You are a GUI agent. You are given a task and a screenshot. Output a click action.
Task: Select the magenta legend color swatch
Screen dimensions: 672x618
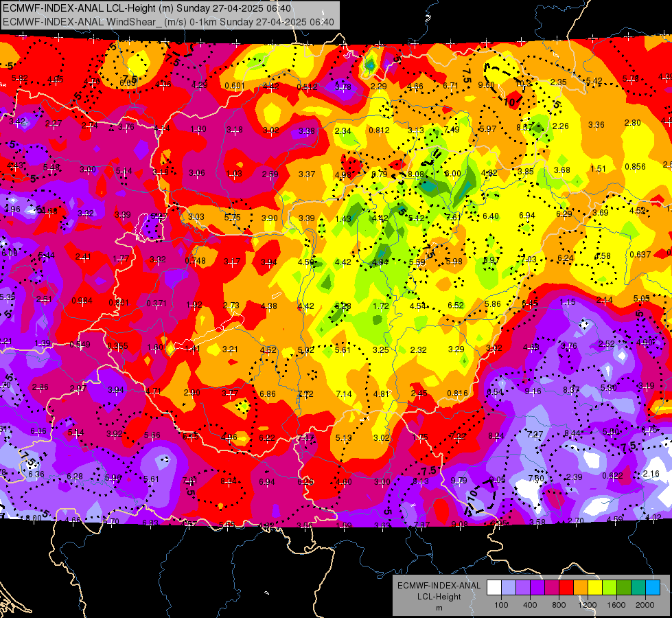[x=552, y=588]
